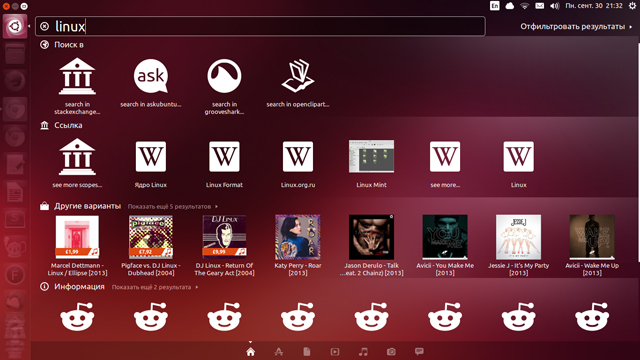Open the sound volume indicator

[554, 6]
